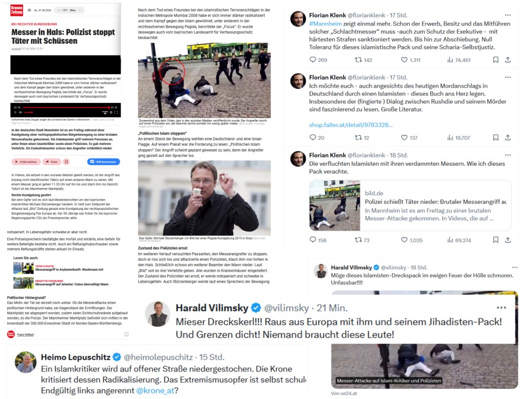
Task: Open the blue Kommentare button
Action: coord(103,162)
